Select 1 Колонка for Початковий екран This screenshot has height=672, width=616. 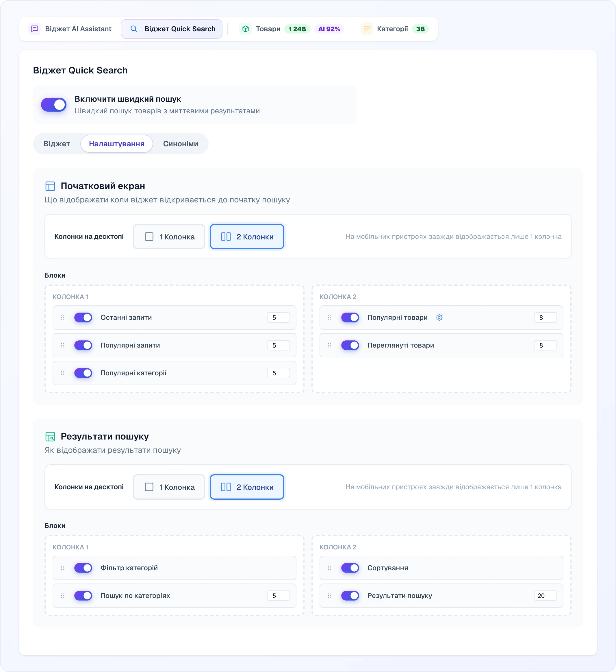click(x=169, y=237)
